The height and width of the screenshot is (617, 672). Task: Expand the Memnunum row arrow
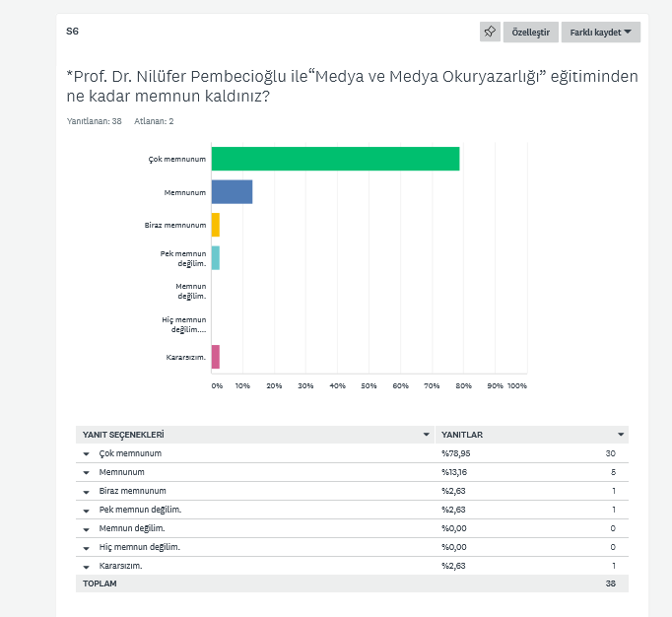pos(87,473)
